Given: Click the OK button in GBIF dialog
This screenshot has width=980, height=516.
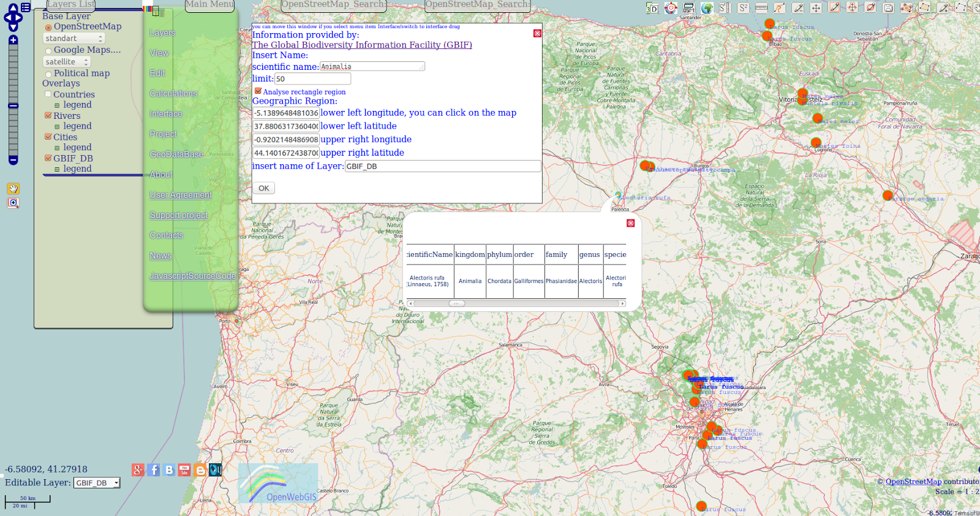Looking at the screenshot, I should click(264, 188).
